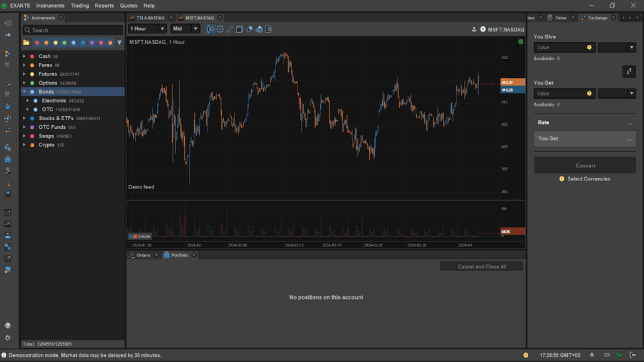Click Cancel and Close All button
The width and height of the screenshot is (644, 362).
[x=482, y=266]
